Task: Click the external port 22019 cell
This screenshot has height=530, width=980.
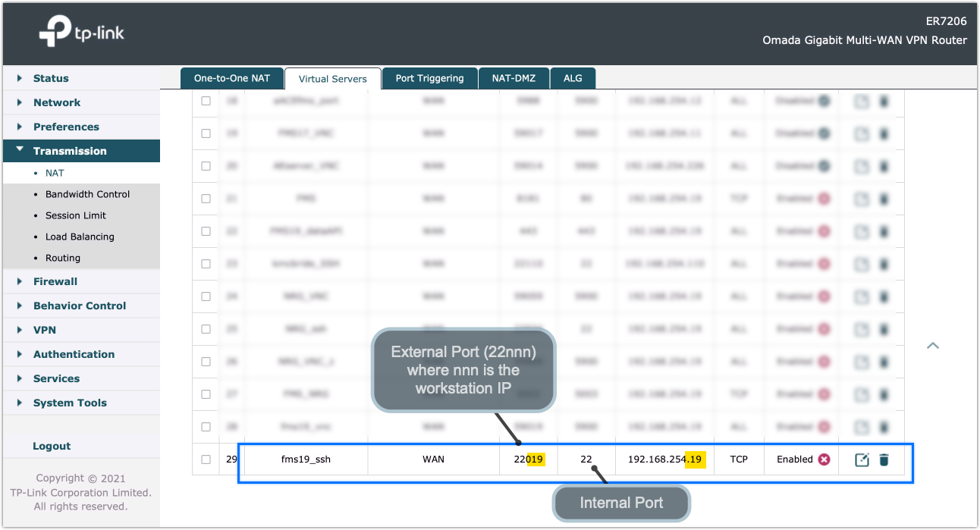Action: [x=529, y=459]
